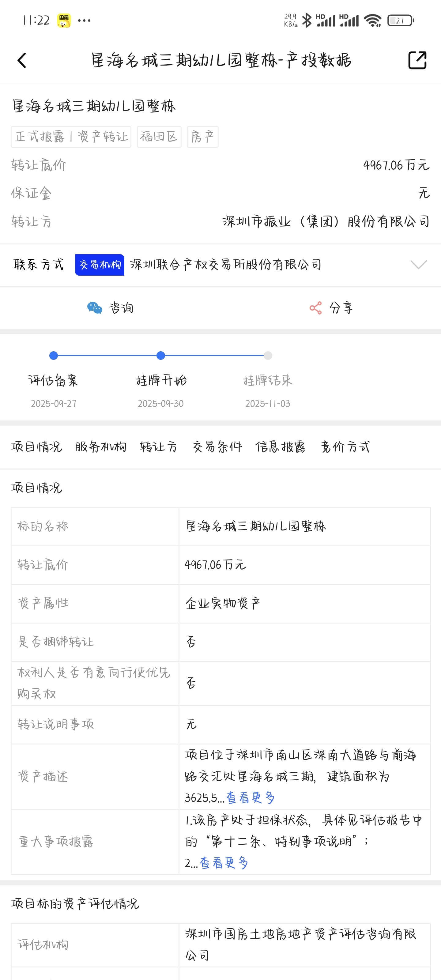Select the 信息披露 tab

click(281, 446)
